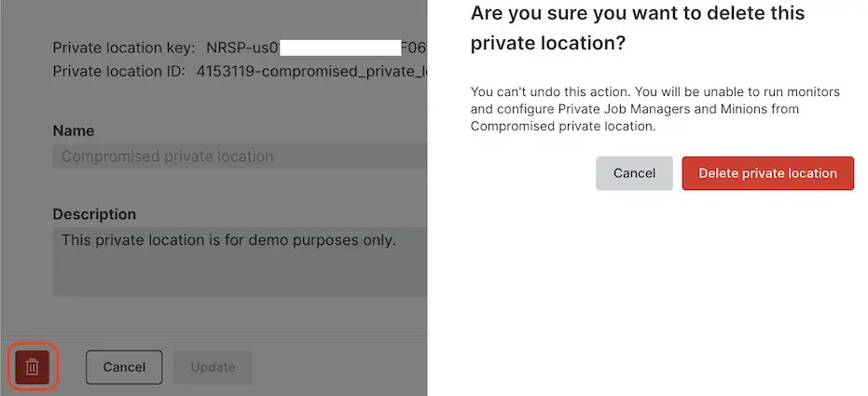Click the red trash delete icon
Viewport: 868px width, 396px height.
pyautogui.click(x=33, y=367)
